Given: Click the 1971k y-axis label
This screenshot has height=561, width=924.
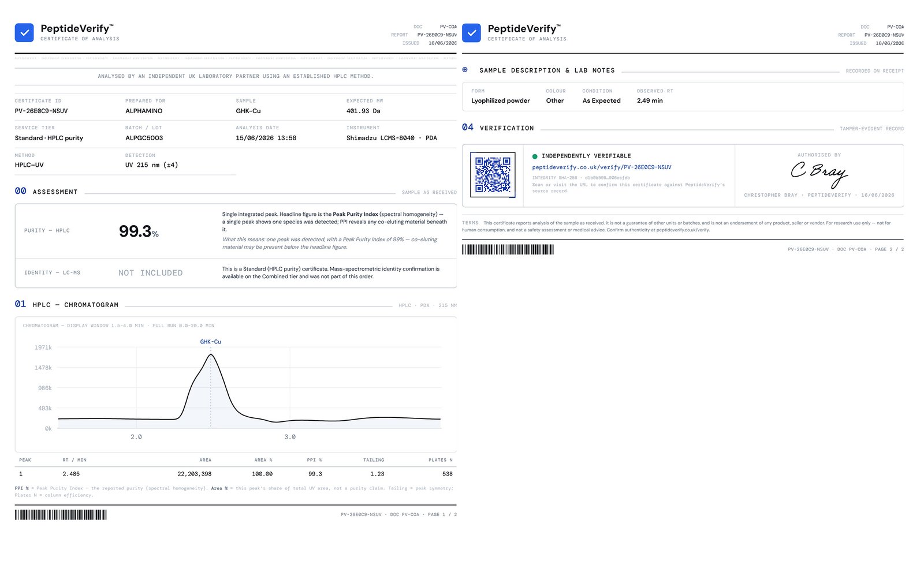Looking at the screenshot, I should pyautogui.click(x=43, y=347).
